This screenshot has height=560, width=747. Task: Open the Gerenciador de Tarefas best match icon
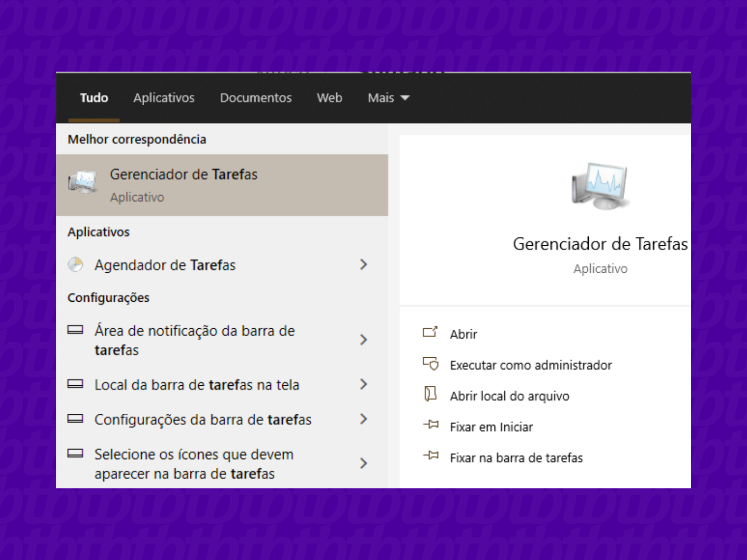(81, 182)
